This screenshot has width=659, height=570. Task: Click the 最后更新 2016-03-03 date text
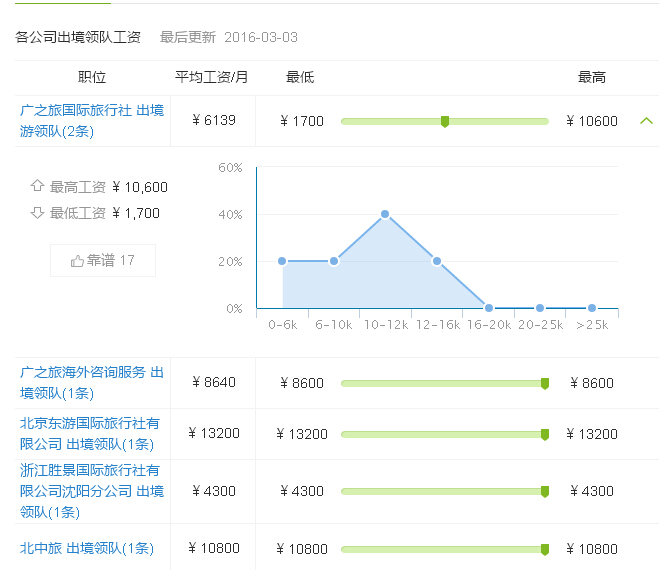(x=229, y=37)
